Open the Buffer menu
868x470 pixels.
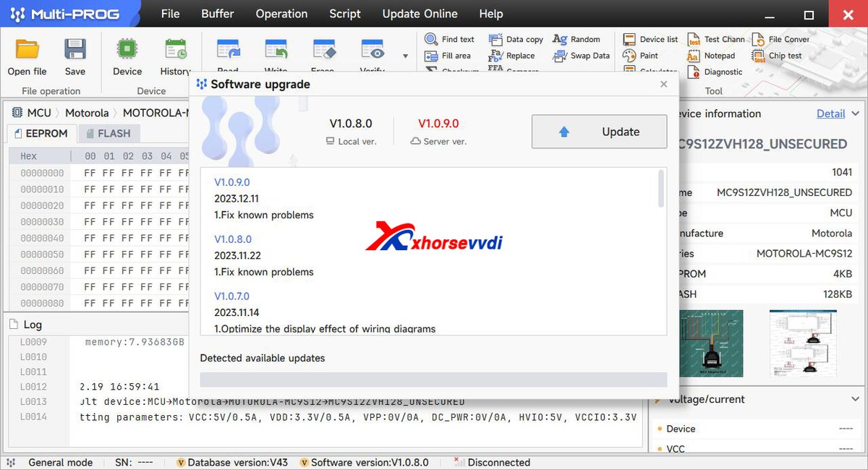click(x=218, y=14)
